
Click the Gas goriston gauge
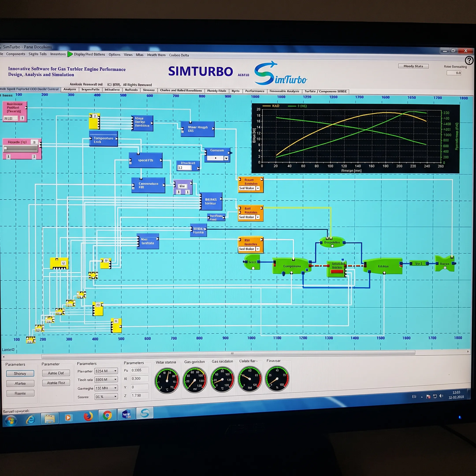[195, 380]
